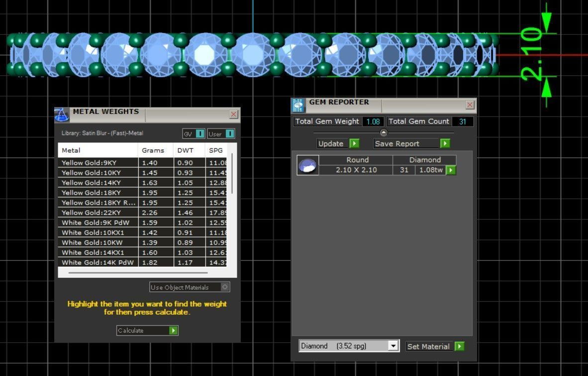Select the White Gold:9K PdW row
The height and width of the screenshot is (376, 588).
[142, 223]
